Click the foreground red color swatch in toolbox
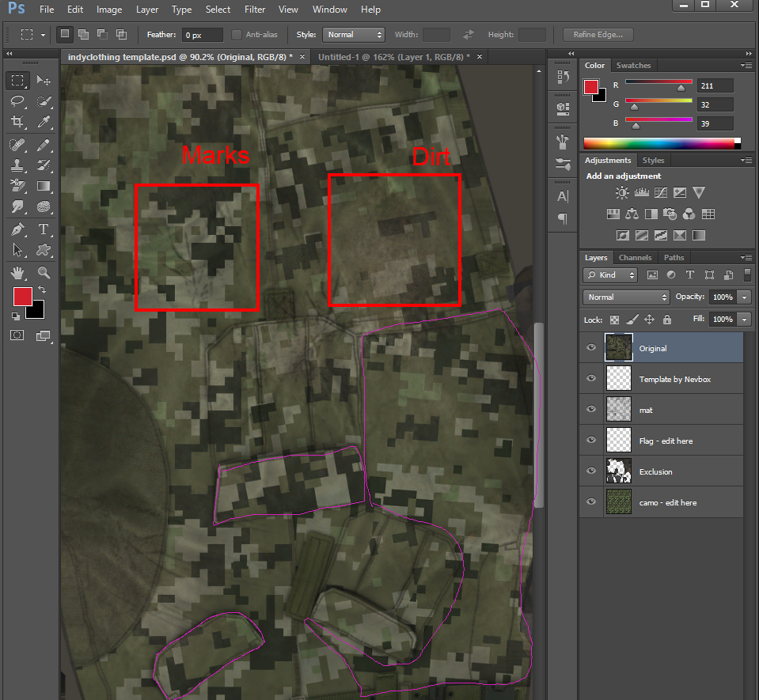Viewport: 759px width, 700px height. pos(22,297)
